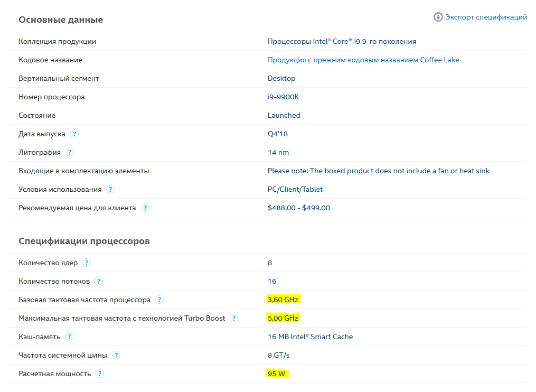Click the i9-9900K processor number value
This screenshot has height=392, width=536.
283,97
